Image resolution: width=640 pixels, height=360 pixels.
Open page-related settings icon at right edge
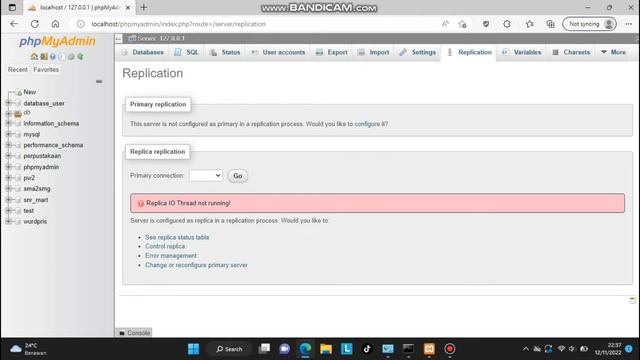[x=632, y=300]
